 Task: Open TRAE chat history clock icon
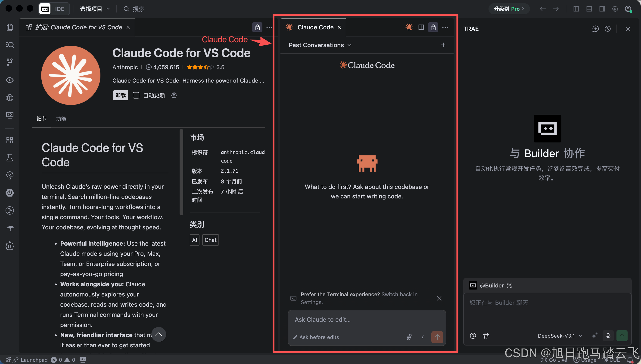coord(608,29)
